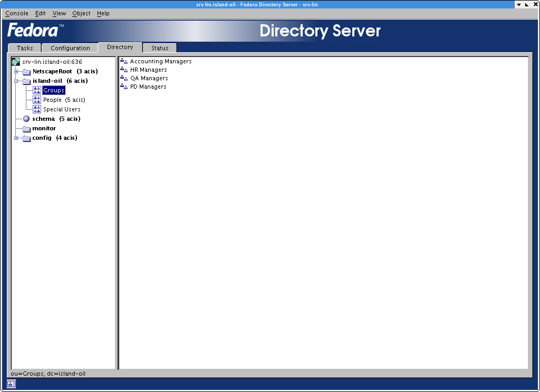Close the Fedora Directory Server window
The width and height of the screenshot is (540, 392).
[536, 4]
